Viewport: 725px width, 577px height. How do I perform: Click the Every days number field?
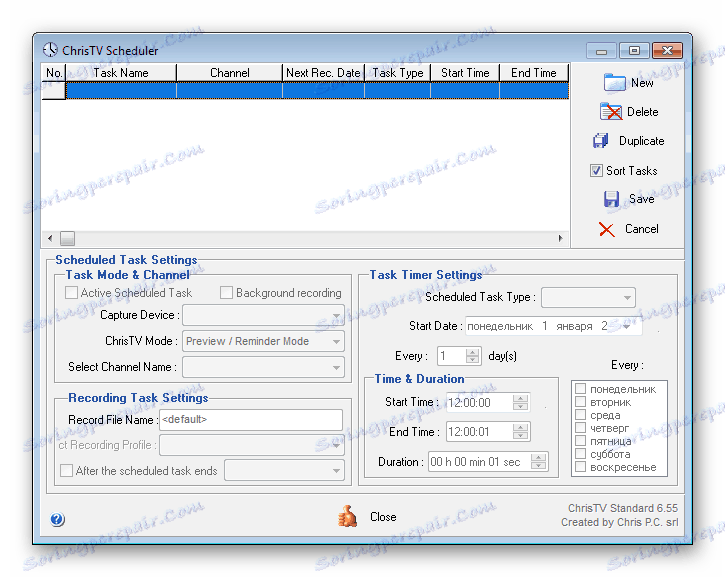pyautogui.click(x=452, y=356)
